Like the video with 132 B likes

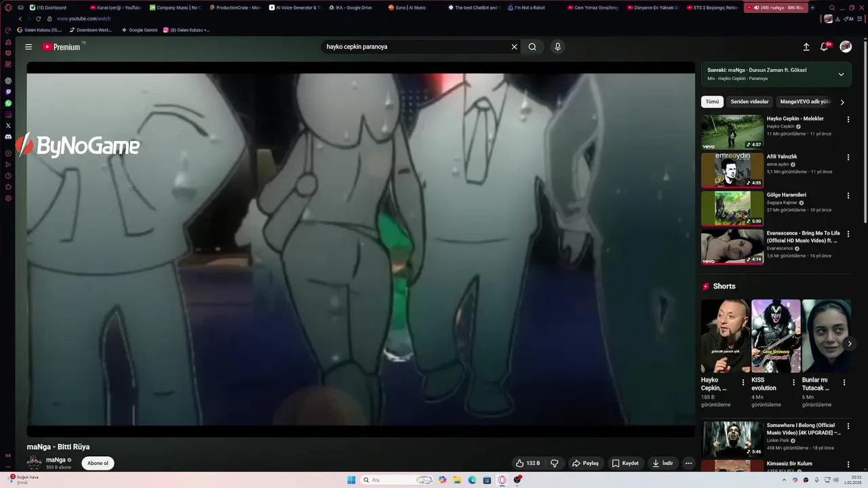click(x=528, y=463)
